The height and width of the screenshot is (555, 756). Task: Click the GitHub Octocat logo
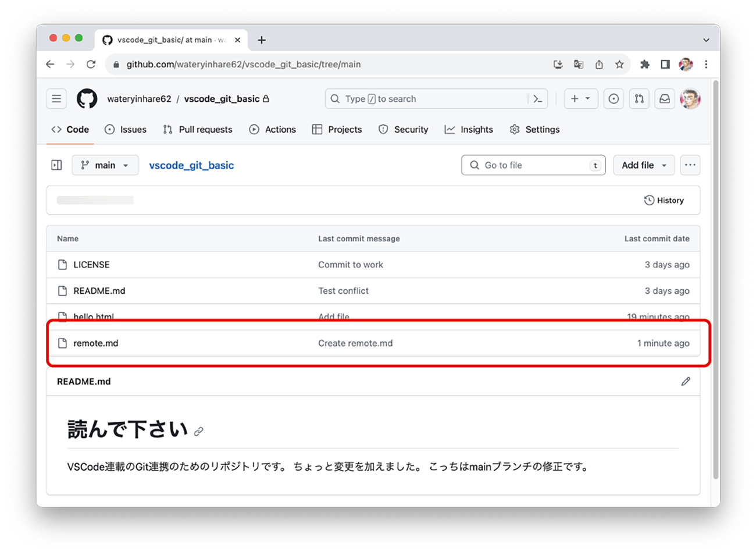87,99
